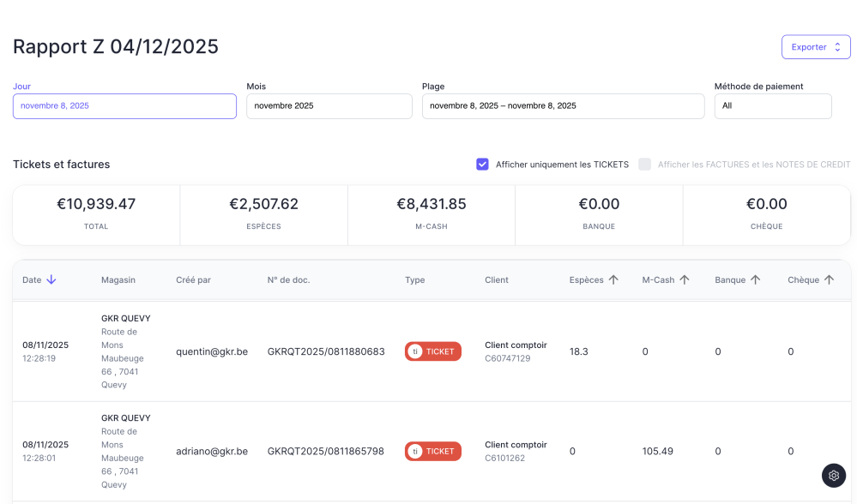Sort by Banque column arrow

coord(755,279)
